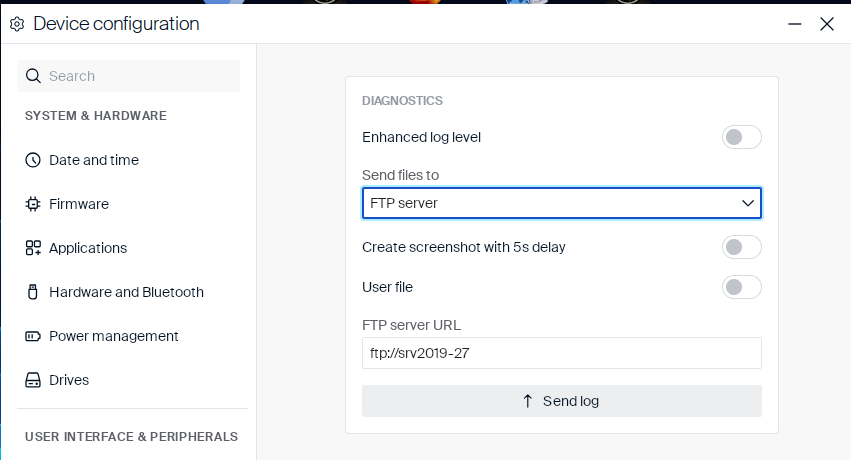The width and height of the screenshot is (851, 460).
Task: Click the Create screenshot with 5s delay label
Action: click(x=463, y=247)
